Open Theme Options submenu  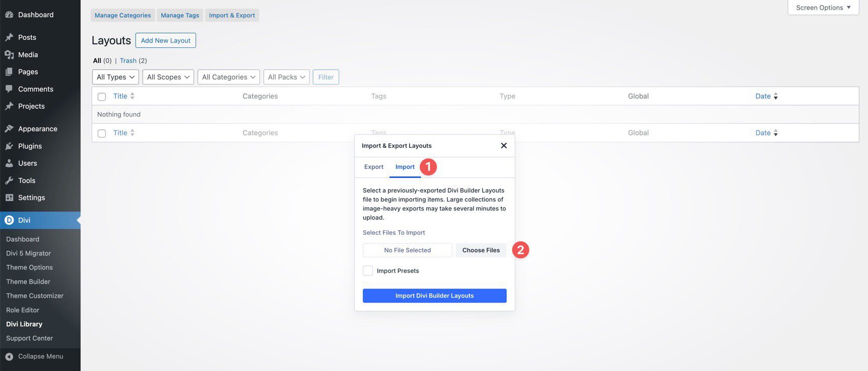29,267
